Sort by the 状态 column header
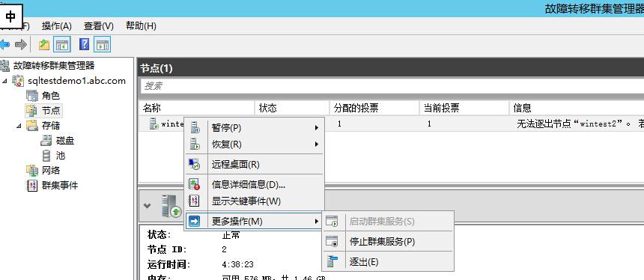 (x=292, y=108)
